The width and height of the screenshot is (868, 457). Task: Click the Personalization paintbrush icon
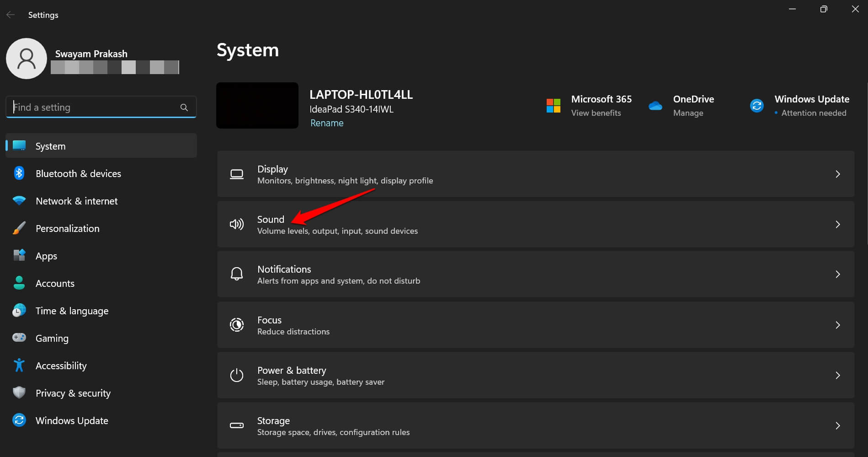click(x=19, y=228)
